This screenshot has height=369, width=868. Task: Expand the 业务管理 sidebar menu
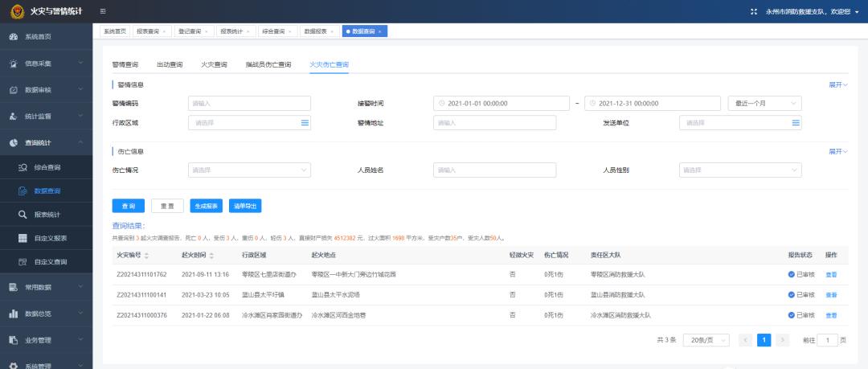46,340
